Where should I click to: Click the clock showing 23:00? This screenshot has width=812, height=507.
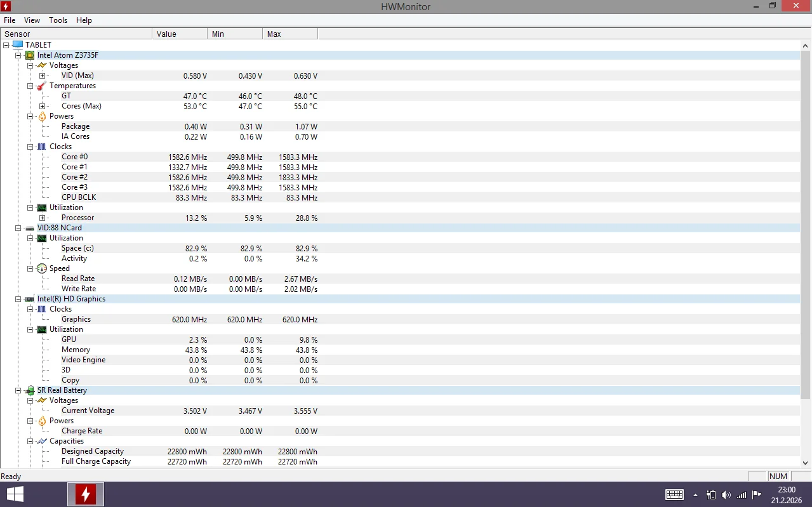point(787,489)
